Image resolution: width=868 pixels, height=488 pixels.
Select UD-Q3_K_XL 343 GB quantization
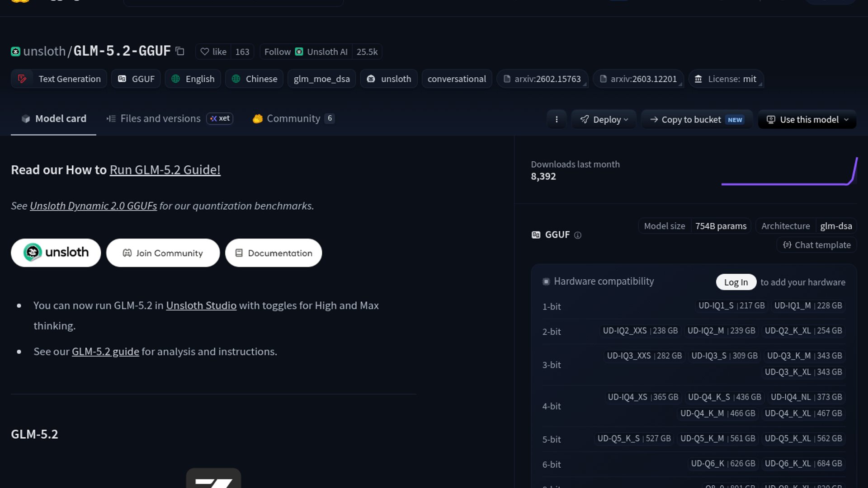(803, 372)
